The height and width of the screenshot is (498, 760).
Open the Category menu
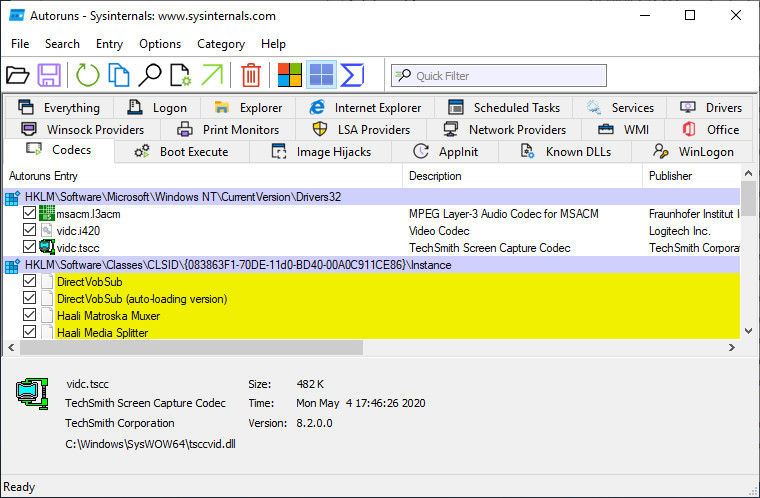(221, 44)
